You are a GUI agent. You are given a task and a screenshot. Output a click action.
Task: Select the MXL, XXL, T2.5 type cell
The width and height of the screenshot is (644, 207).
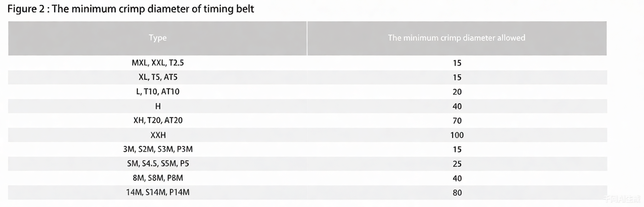point(157,63)
